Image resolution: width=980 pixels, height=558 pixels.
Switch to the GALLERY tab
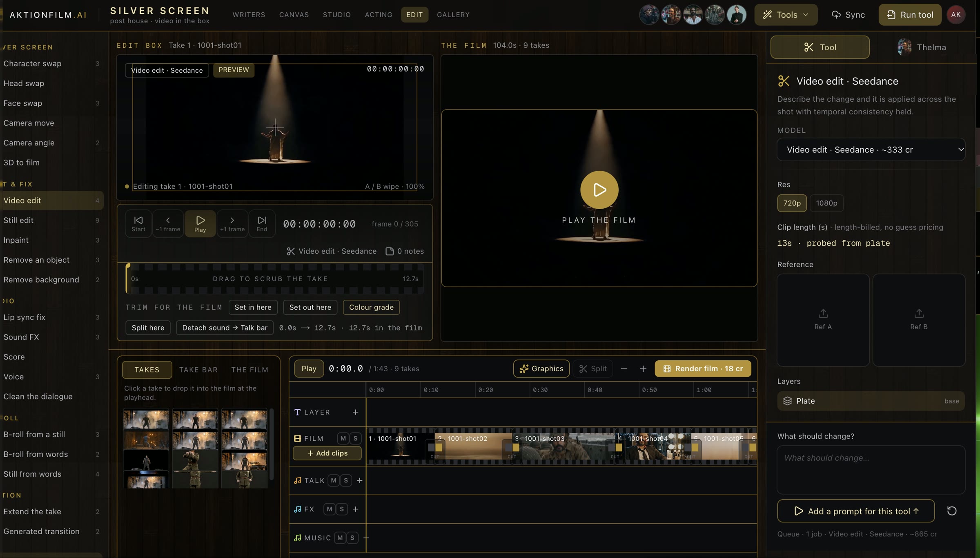click(453, 15)
